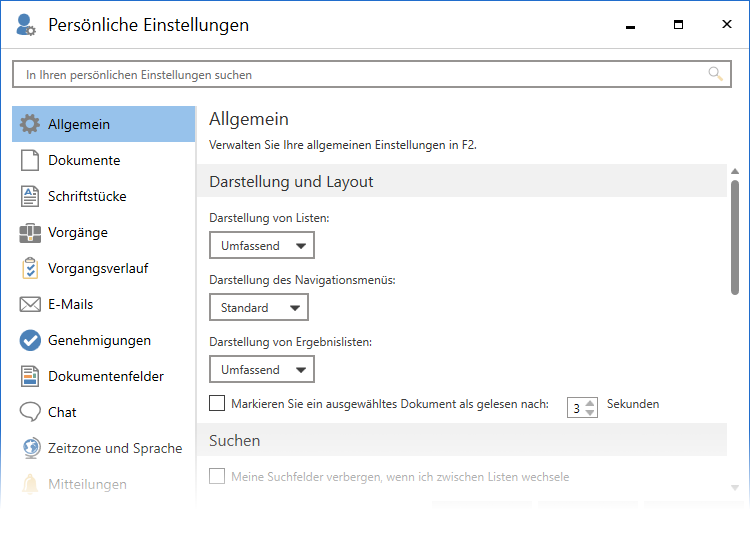Viewport: 750px width, 541px height.
Task: Click the Mitteilungen bell icon
Action: point(30,484)
